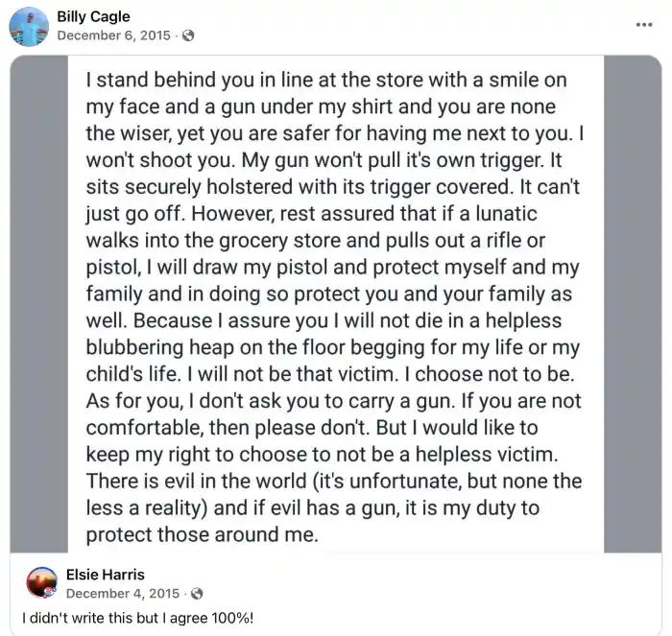The width and height of the screenshot is (672, 636).
Task: Click the globe icon beside December 4
Action: coord(196,594)
